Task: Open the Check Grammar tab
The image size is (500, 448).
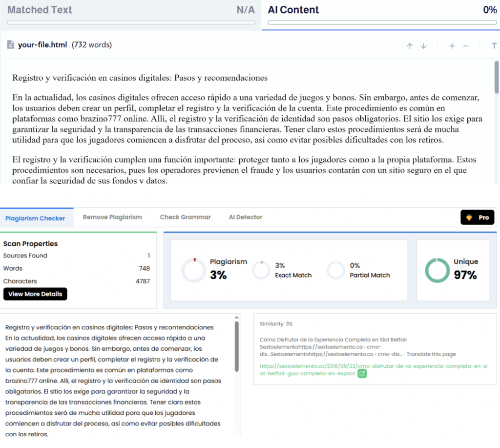Action: point(186,217)
